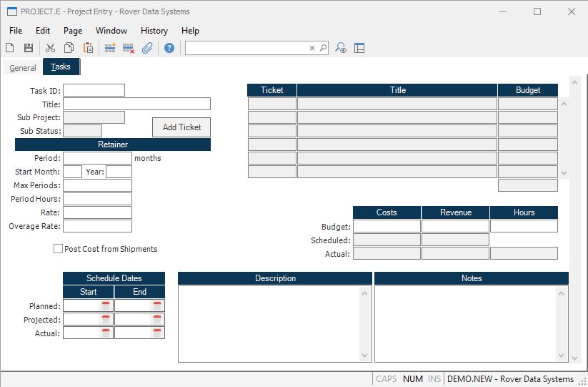Open the Projected End date calendar picker
The width and height of the screenshot is (588, 387).
(157, 320)
